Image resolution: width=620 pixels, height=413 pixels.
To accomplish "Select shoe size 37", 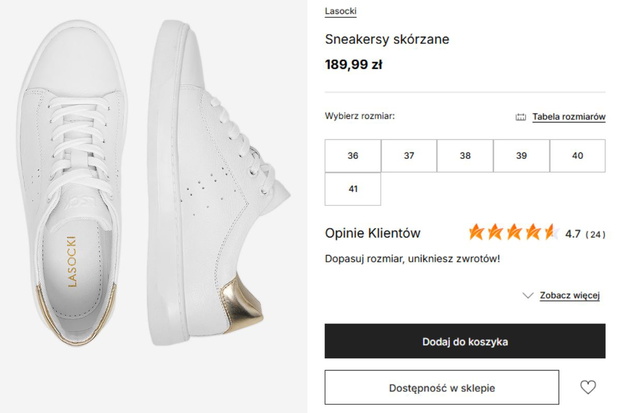I will click(x=409, y=155).
